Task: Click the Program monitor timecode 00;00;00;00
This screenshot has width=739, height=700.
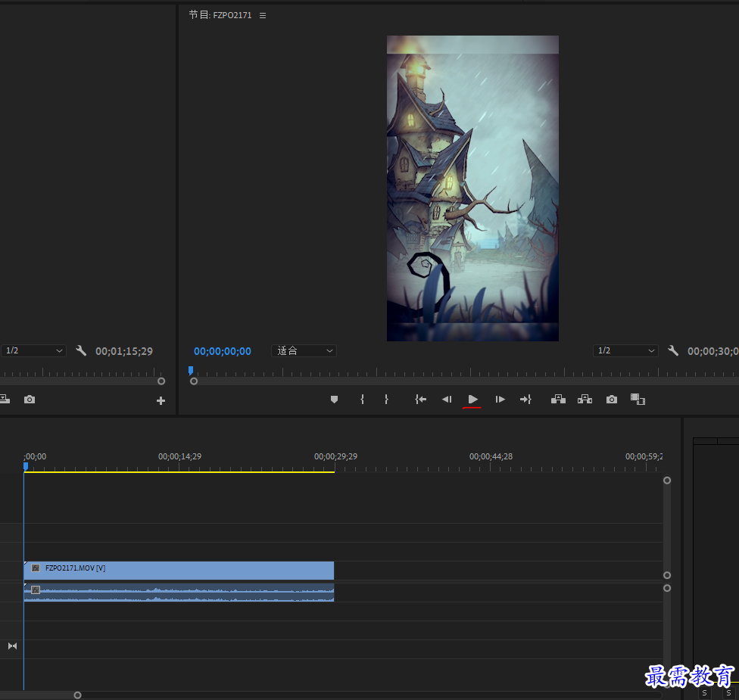Action: 223,351
